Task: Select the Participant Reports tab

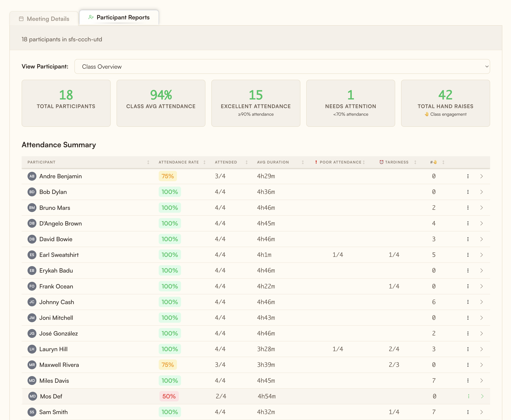Action: pyautogui.click(x=119, y=17)
